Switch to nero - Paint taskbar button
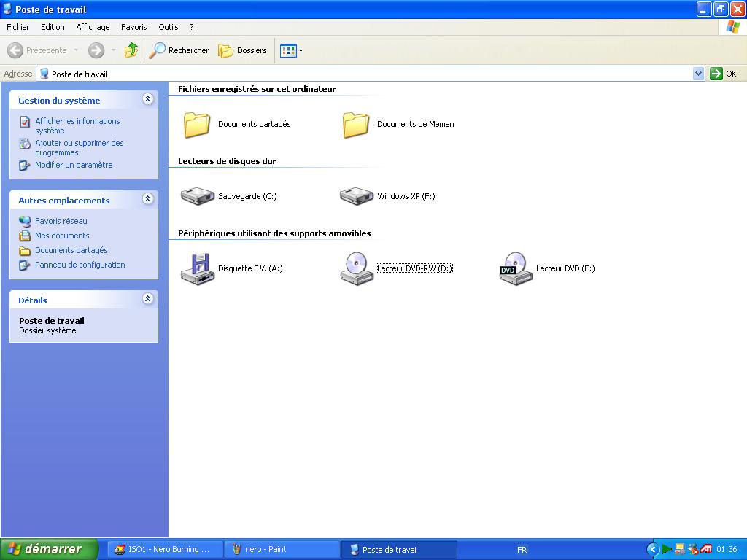Screen dimensions: 747x560 coord(282,550)
